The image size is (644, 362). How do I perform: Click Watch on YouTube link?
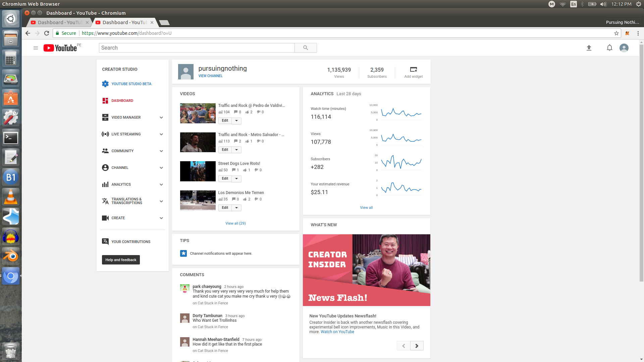tap(337, 332)
